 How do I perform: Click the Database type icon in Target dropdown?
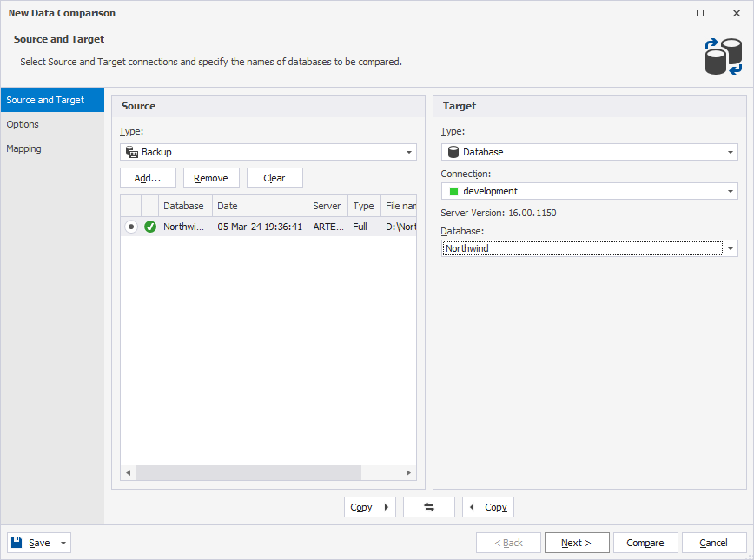[x=453, y=151]
